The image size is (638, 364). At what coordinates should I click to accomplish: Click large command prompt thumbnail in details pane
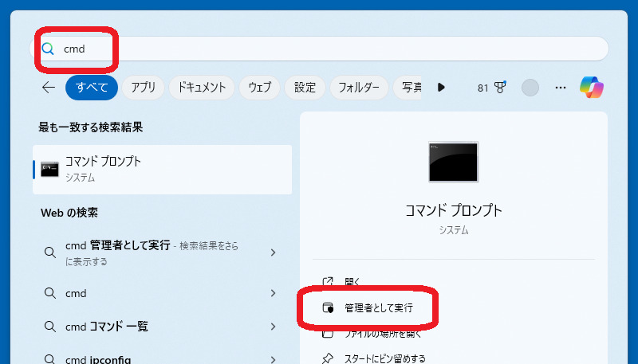pos(453,162)
